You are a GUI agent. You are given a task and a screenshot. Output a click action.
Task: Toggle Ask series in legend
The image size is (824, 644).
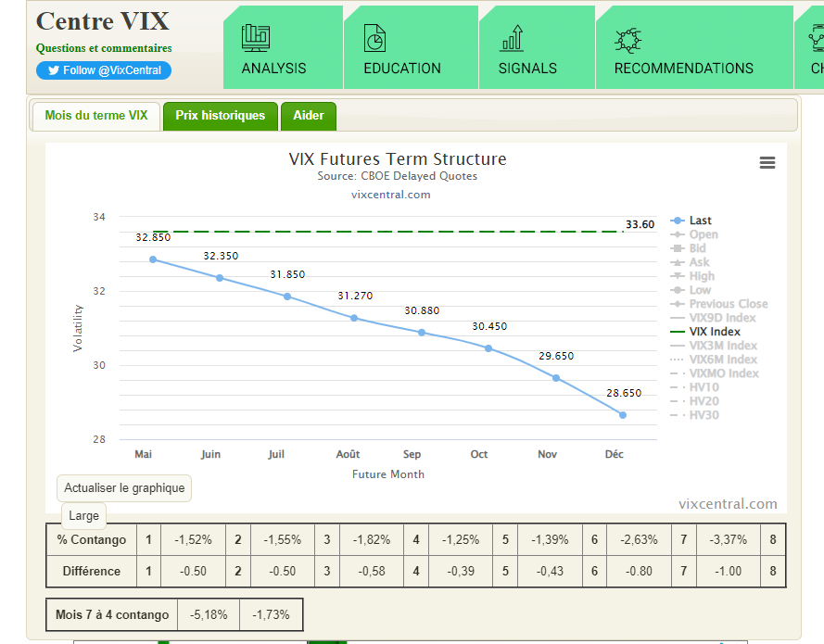pyautogui.click(x=690, y=262)
